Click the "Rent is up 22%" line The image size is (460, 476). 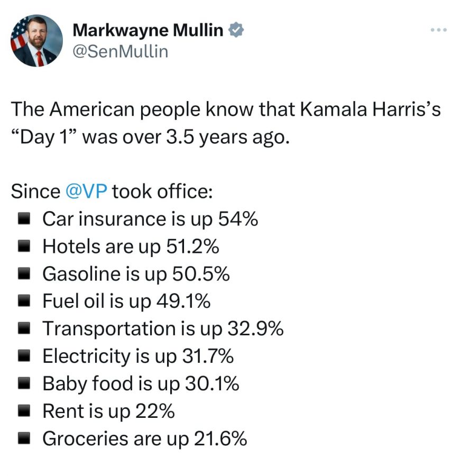(108, 411)
